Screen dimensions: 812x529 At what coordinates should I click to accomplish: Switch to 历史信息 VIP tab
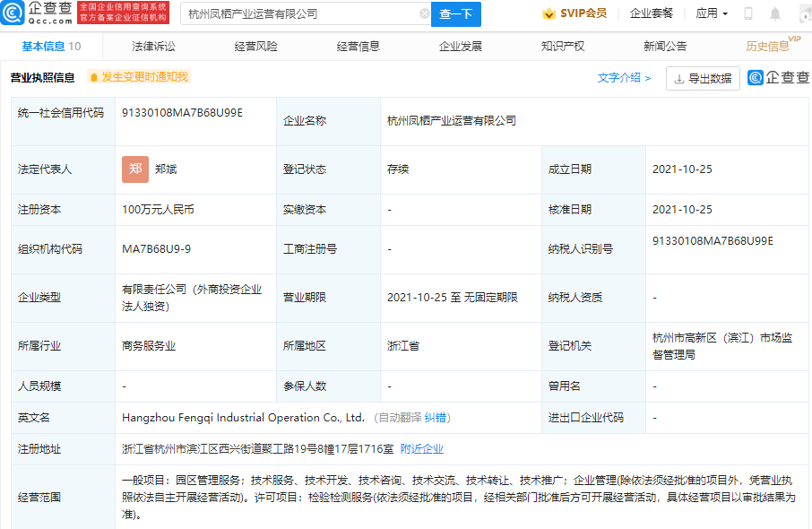(x=773, y=45)
